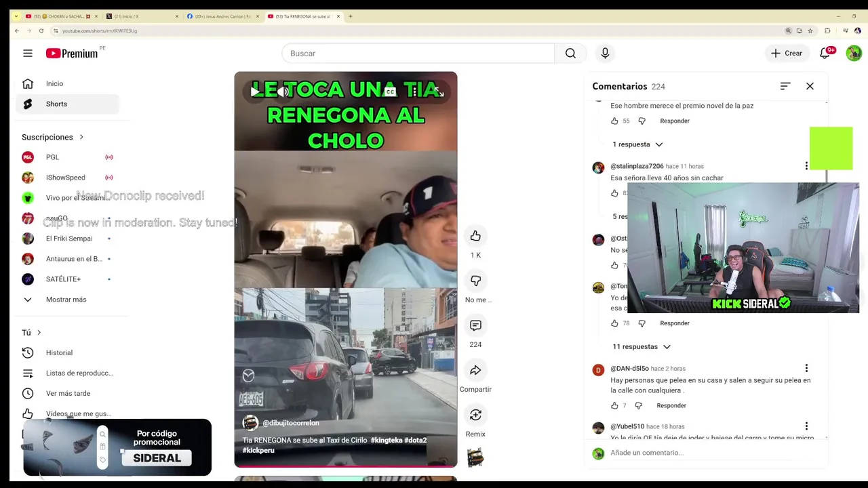Expand the Suscripciones section
The image size is (868, 488).
(53, 137)
